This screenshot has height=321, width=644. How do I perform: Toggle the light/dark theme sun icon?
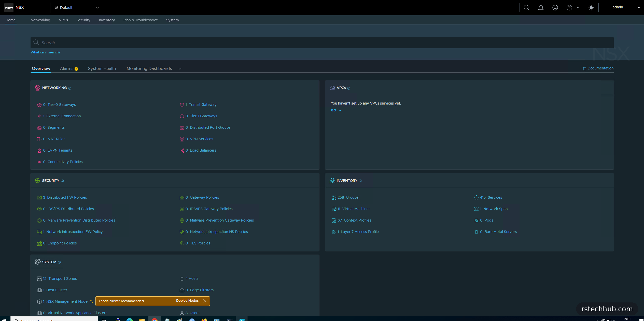(x=591, y=8)
